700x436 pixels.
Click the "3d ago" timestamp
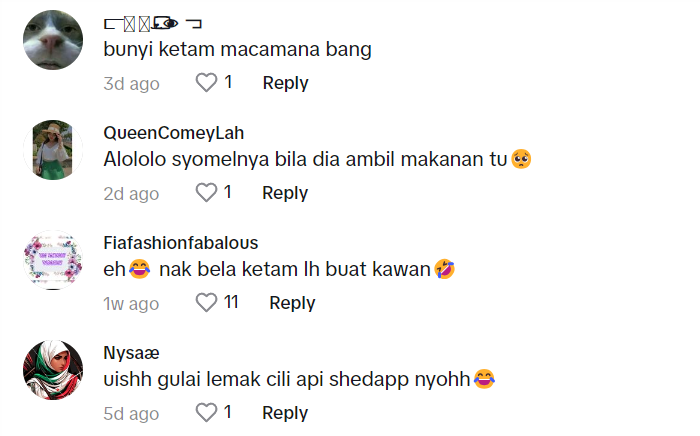coord(131,83)
